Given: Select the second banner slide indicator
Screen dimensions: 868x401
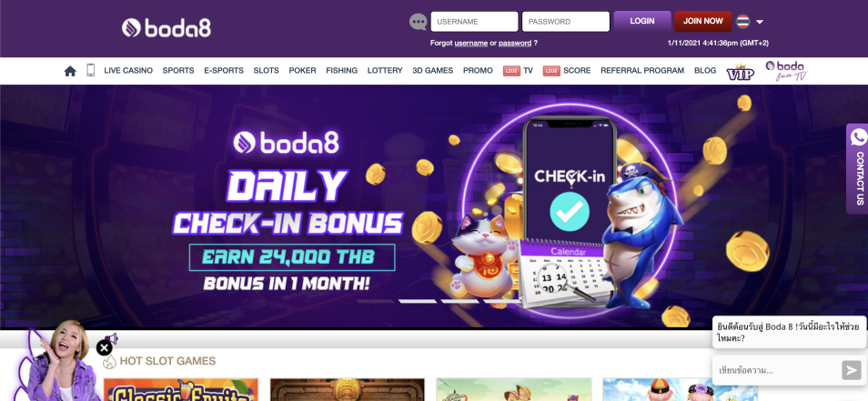Looking at the screenshot, I should [418, 302].
